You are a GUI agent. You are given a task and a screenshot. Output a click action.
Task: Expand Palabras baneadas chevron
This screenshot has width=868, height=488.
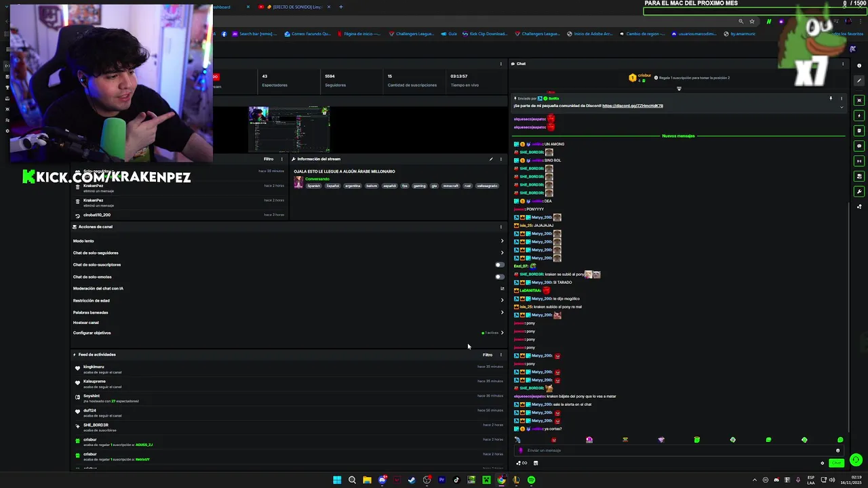pos(502,312)
